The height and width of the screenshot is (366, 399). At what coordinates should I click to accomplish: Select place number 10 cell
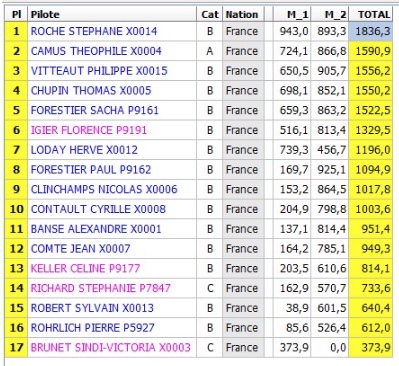16,209
